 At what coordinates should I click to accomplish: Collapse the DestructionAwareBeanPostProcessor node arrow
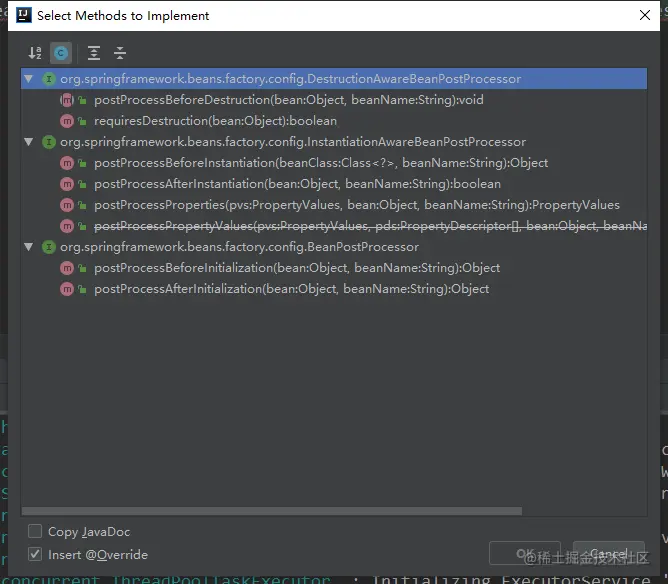(29, 79)
